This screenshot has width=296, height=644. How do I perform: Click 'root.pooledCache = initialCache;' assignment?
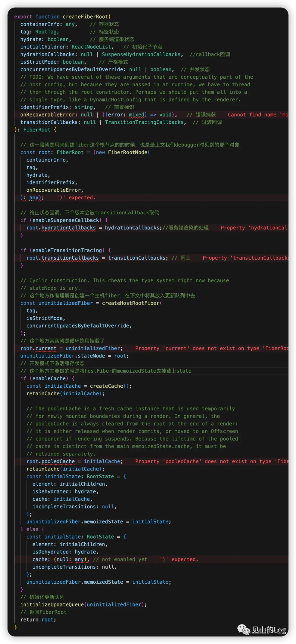[x=75, y=461]
